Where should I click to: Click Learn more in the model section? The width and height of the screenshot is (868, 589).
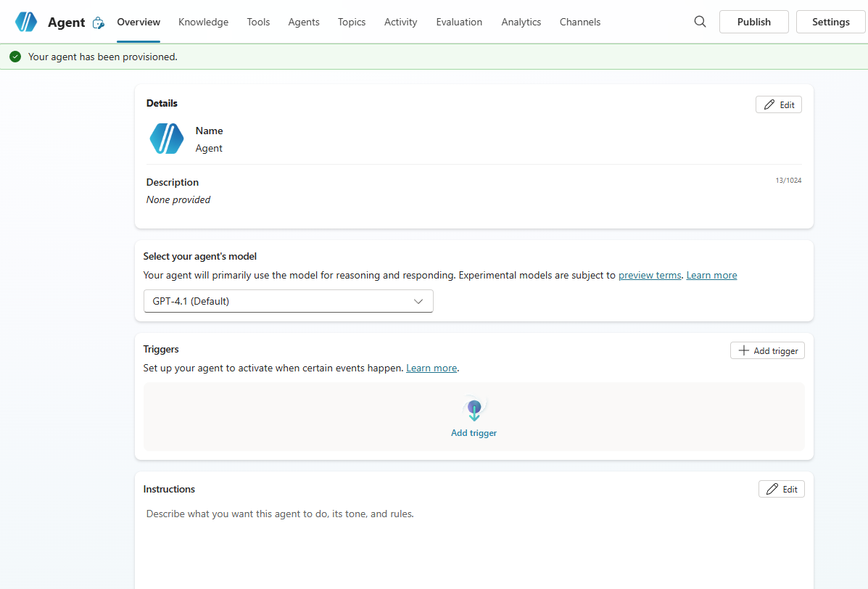click(711, 275)
